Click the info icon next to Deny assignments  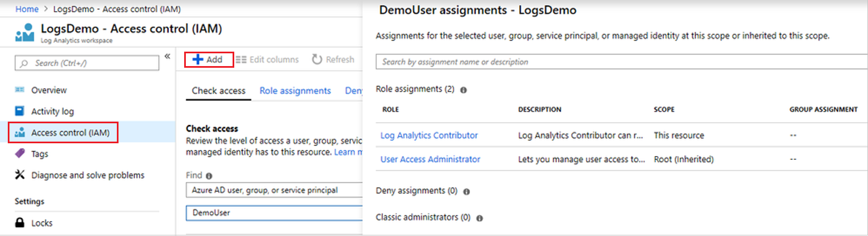coord(466,192)
